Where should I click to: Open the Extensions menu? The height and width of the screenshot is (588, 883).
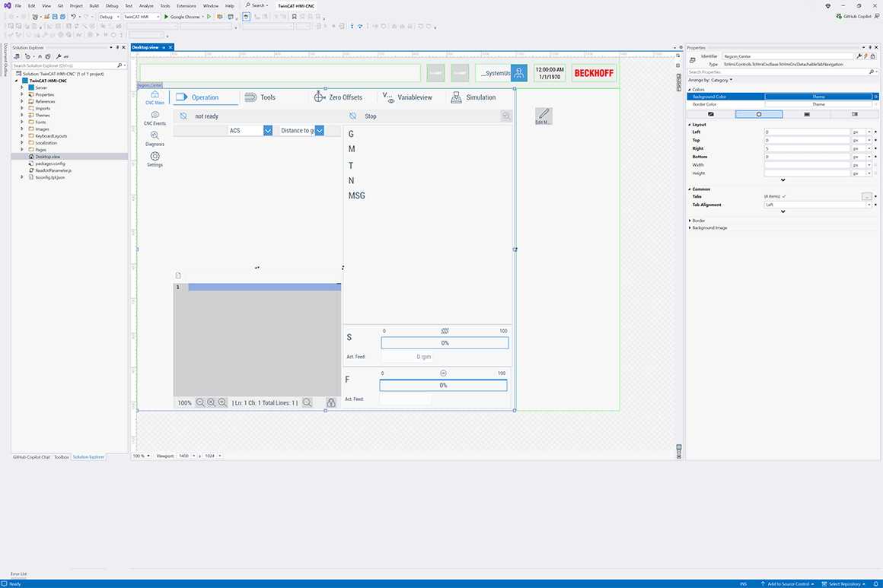186,5
